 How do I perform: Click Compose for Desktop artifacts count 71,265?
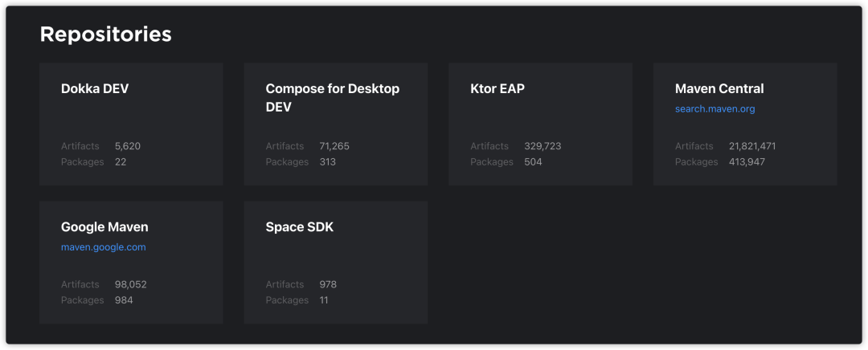334,146
